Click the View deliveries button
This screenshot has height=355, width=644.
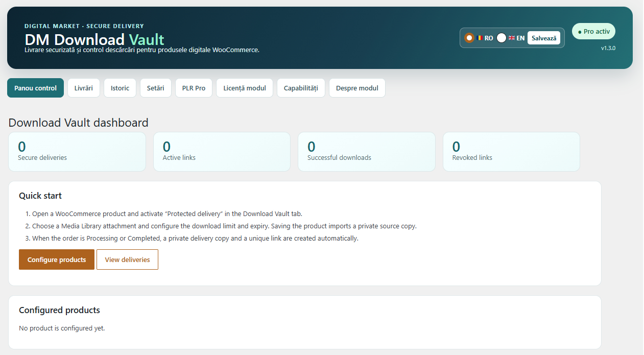[x=127, y=259]
